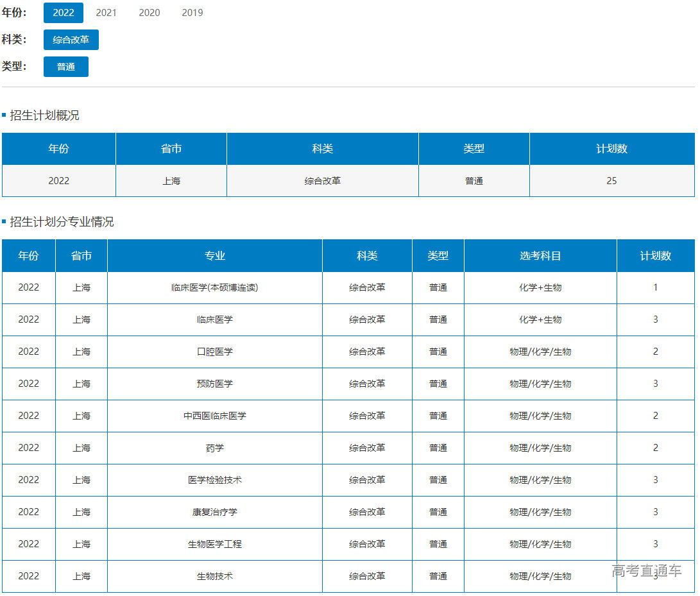Click the 口腔医学 major cell
Screen dimensions: 700x596
click(215, 352)
